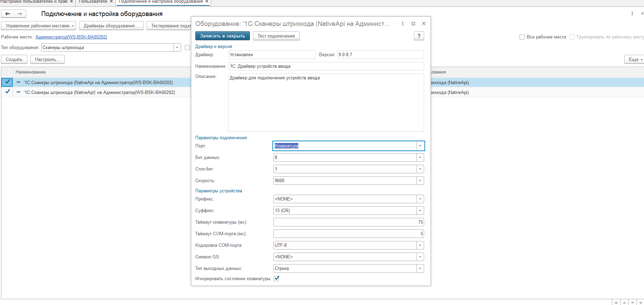
Task: Enable 'Все рабочие места' checkbox
Action: tap(522, 37)
